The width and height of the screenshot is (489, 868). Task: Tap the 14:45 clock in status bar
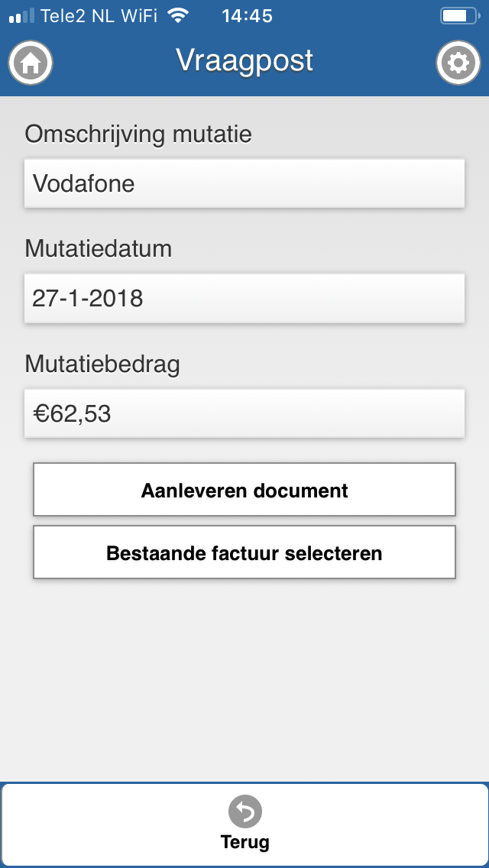(247, 16)
